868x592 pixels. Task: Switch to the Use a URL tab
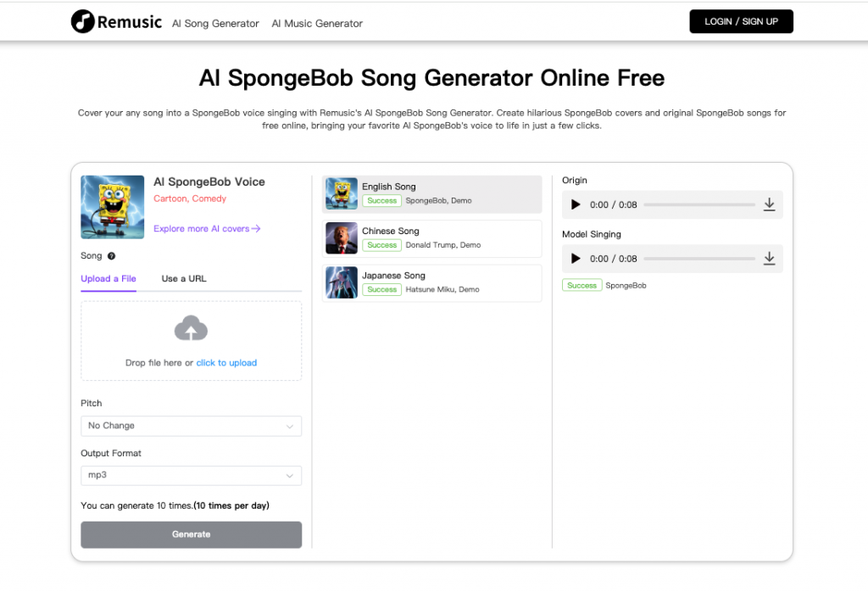click(x=184, y=279)
